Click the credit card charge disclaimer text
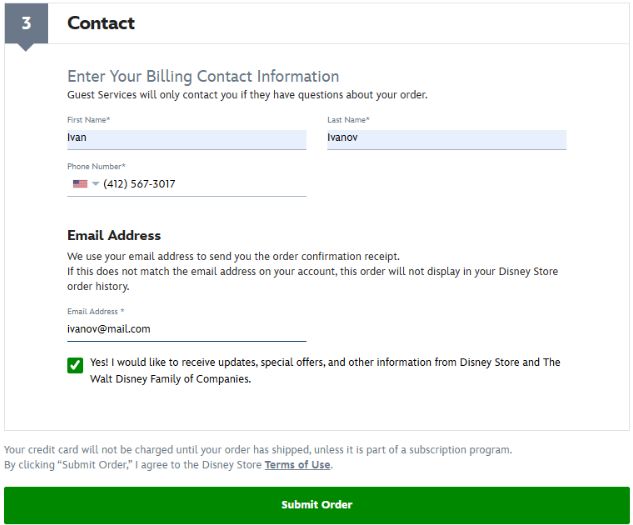 (258, 450)
